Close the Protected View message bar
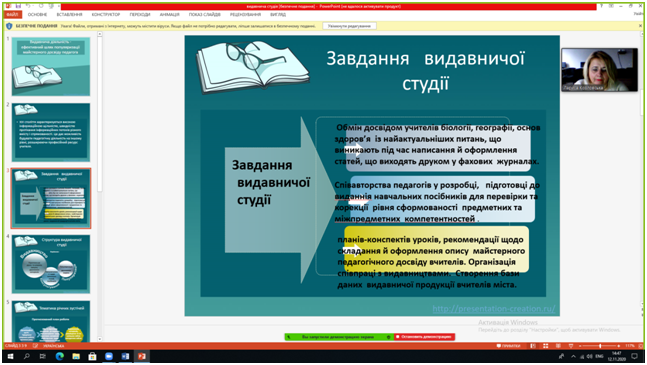 (x=640, y=26)
